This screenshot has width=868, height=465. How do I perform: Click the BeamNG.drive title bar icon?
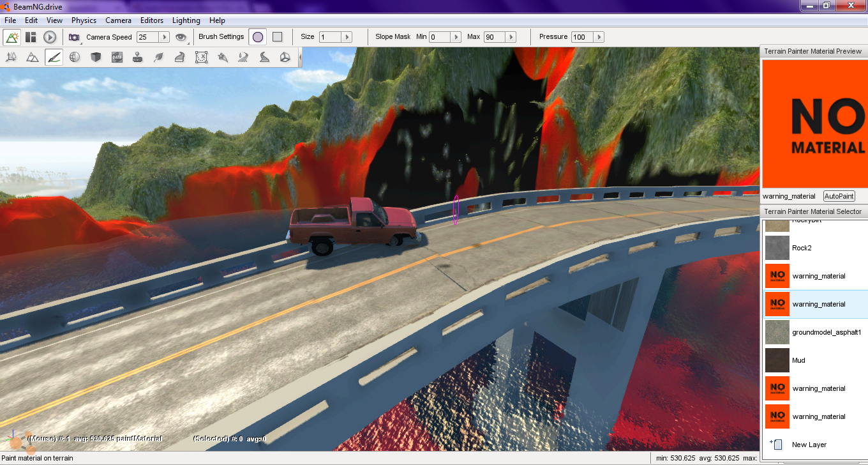(x=6, y=6)
